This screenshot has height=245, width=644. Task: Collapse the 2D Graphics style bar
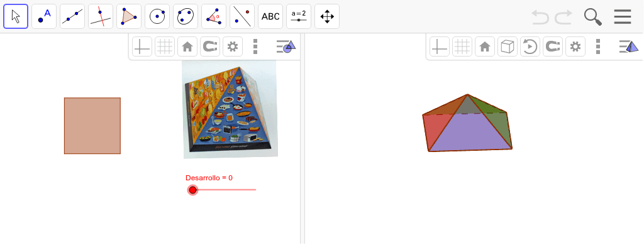point(286,46)
